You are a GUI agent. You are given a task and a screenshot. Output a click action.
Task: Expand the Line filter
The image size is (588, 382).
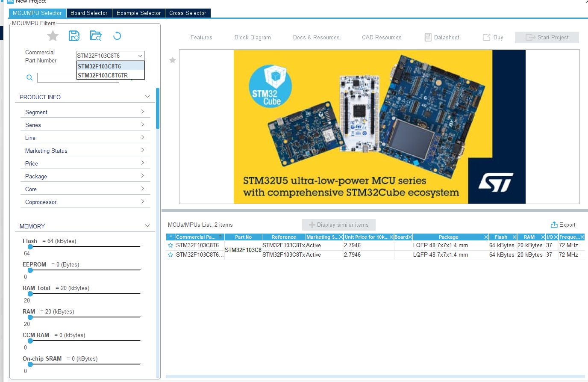click(143, 137)
